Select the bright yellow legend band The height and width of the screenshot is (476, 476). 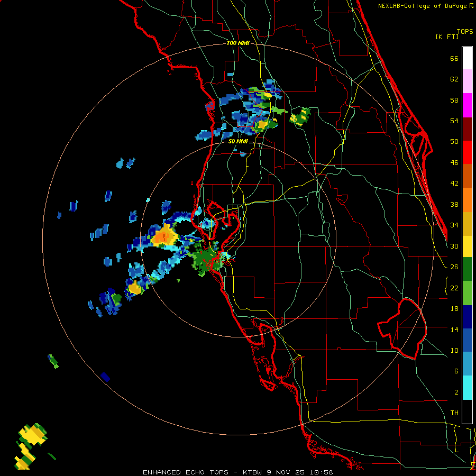pos(467,246)
